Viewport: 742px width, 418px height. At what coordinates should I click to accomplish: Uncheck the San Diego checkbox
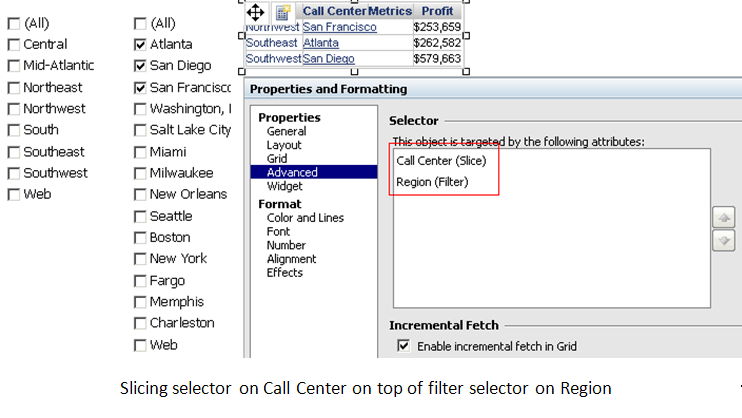(x=140, y=66)
